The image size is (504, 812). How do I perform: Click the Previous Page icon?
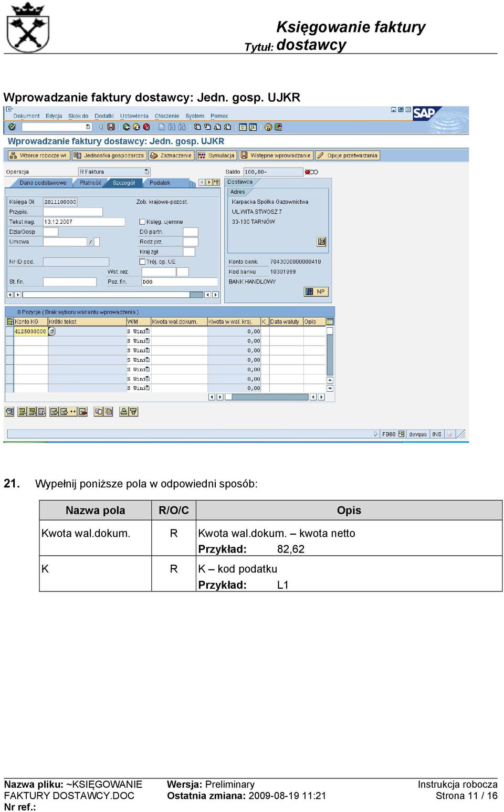click(207, 127)
